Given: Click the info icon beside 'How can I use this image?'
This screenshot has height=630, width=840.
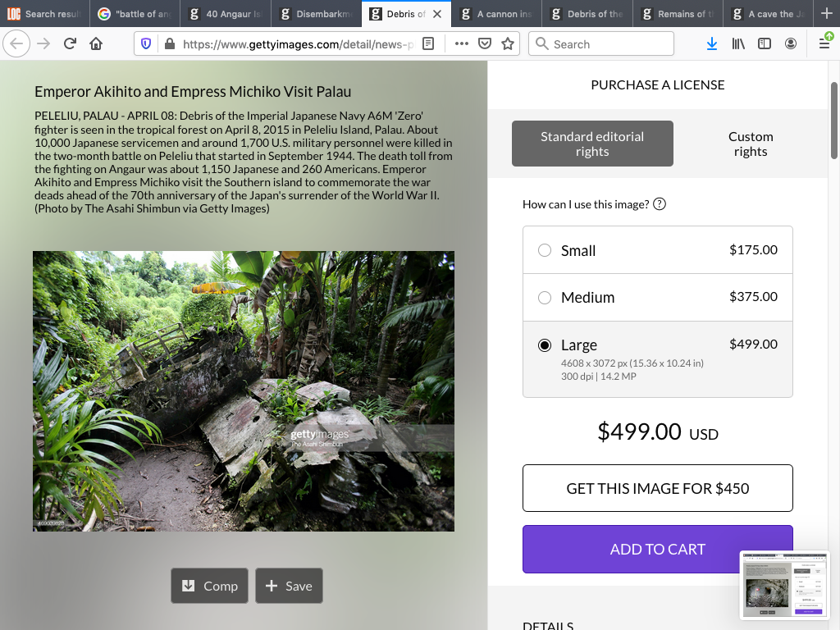Looking at the screenshot, I should click(659, 204).
